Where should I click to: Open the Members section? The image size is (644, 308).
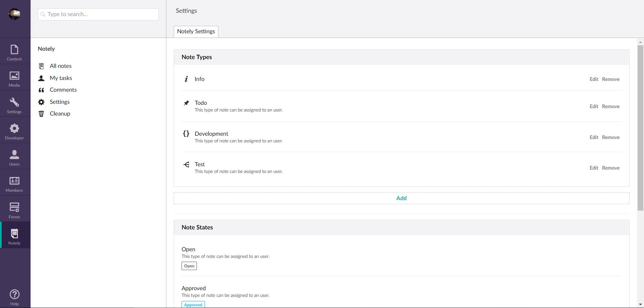coord(14,184)
